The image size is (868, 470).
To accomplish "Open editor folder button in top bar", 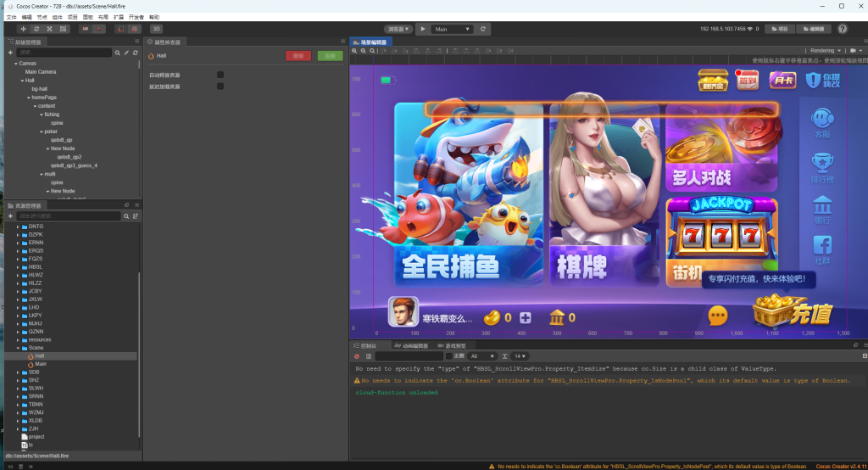I will (814, 29).
